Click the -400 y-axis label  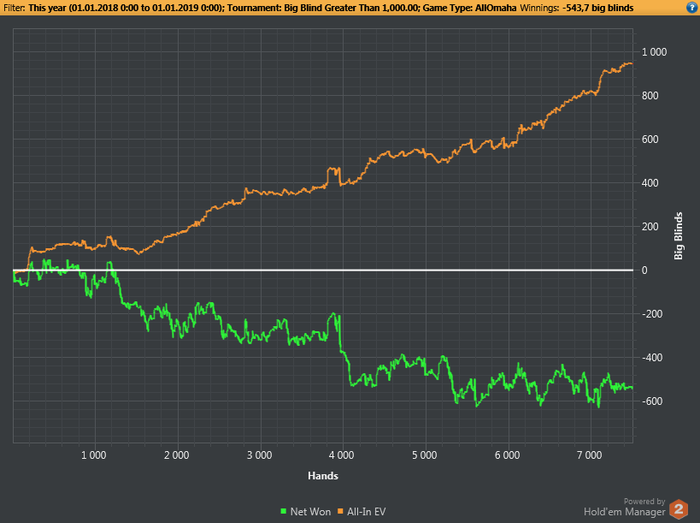(x=652, y=357)
